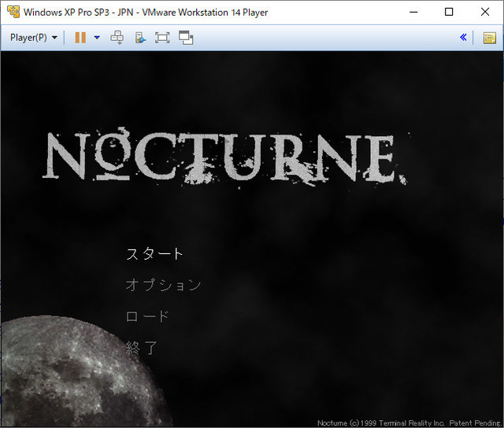The width and height of the screenshot is (504, 428).
Task: Enter full screen mode
Action: 162,38
